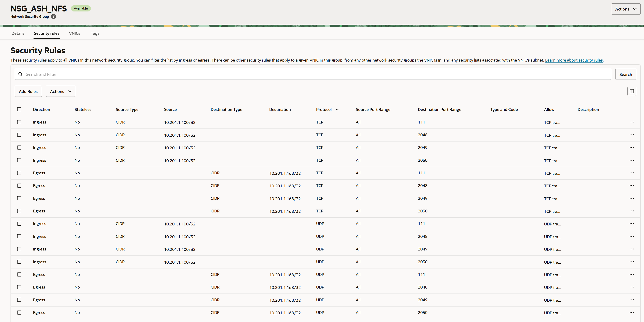This screenshot has height=322, width=644.
Task: Open row menu for Ingress TCP 2049 rule
Action: [x=632, y=147]
